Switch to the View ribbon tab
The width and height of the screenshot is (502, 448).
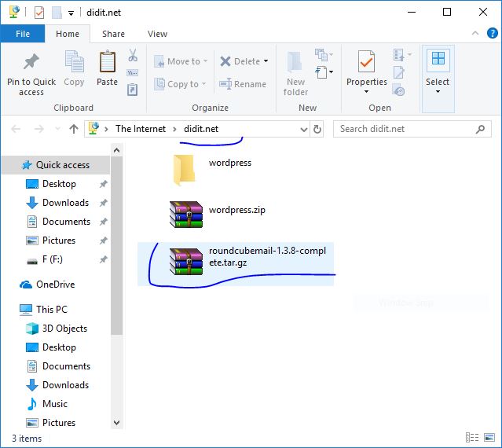pyautogui.click(x=157, y=34)
